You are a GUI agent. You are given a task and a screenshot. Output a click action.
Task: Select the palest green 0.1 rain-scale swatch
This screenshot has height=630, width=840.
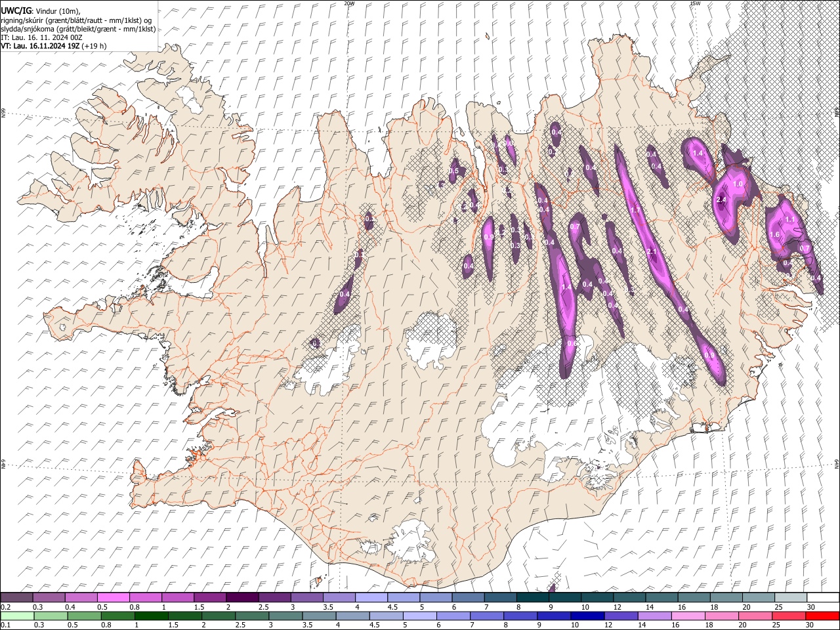18,616
